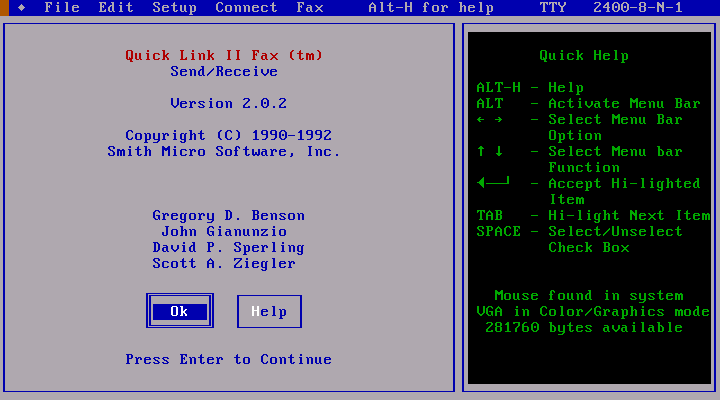
Task: Open the diamond system menu
Action: click(x=22, y=7)
